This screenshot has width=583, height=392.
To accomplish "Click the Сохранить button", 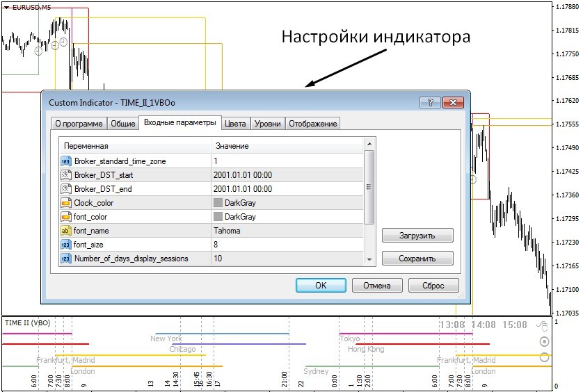I will (x=417, y=259).
